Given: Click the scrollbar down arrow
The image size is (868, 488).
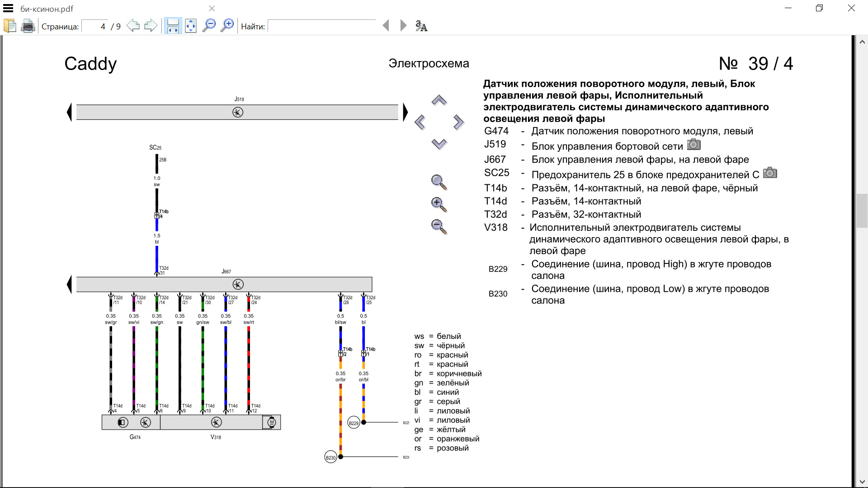Looking at the screenshot, I should click(x=862, y=482).
